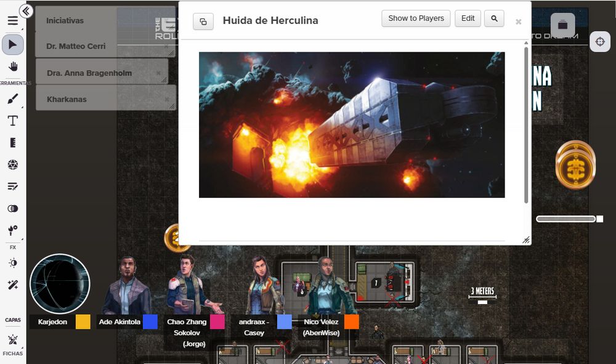Select the andraax - Casey player portrait

(x=262, y=285)
